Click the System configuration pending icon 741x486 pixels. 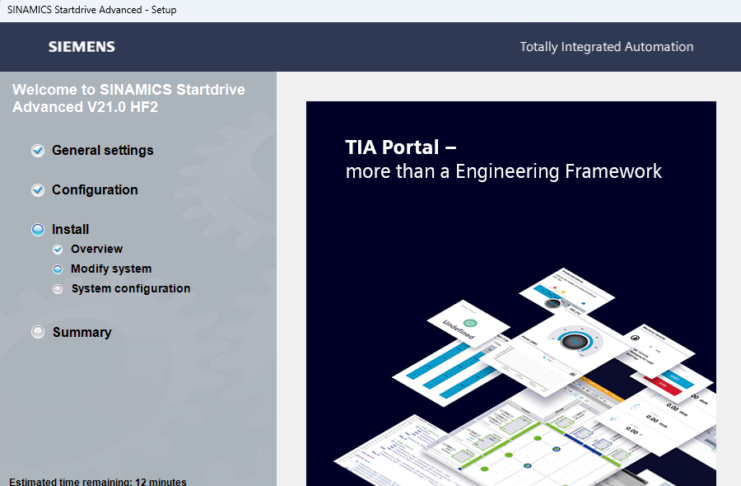(58, 289)
